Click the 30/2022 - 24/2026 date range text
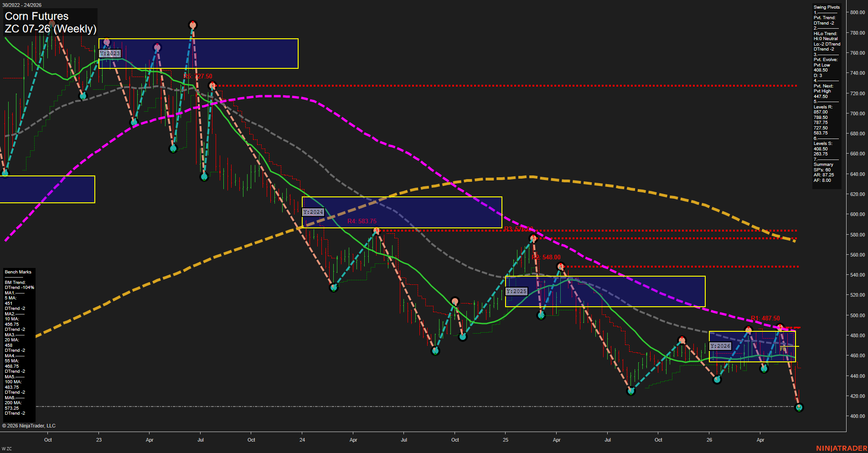 coord(22,5)
